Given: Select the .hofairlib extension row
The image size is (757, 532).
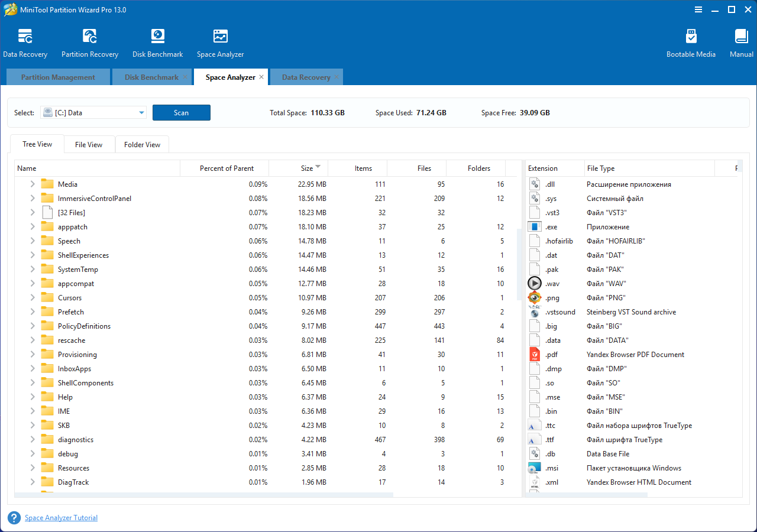Looking at the screenshot, I should click(633, 241).
